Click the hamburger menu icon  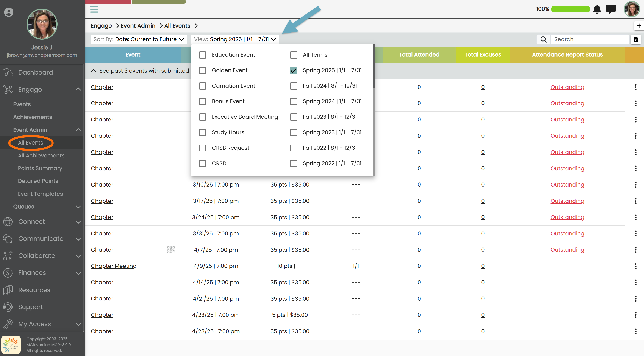(x=94, y=9)
